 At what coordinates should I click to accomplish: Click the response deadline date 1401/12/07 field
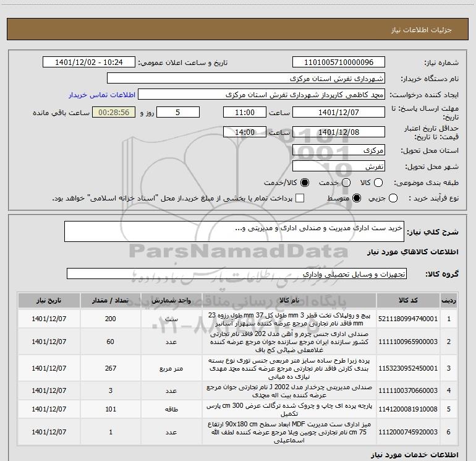pyautogui.click(x=339, y=112)
